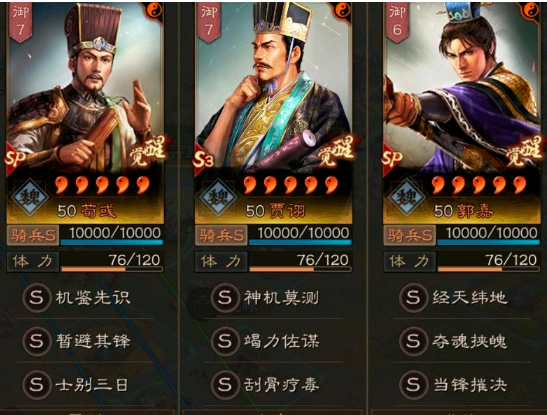The height and width of the screenshot is (415, 547).
Task: Click 郭嘉's 10000/10000 troop bar
Action: pyautogui.click(x=489, y=235)
